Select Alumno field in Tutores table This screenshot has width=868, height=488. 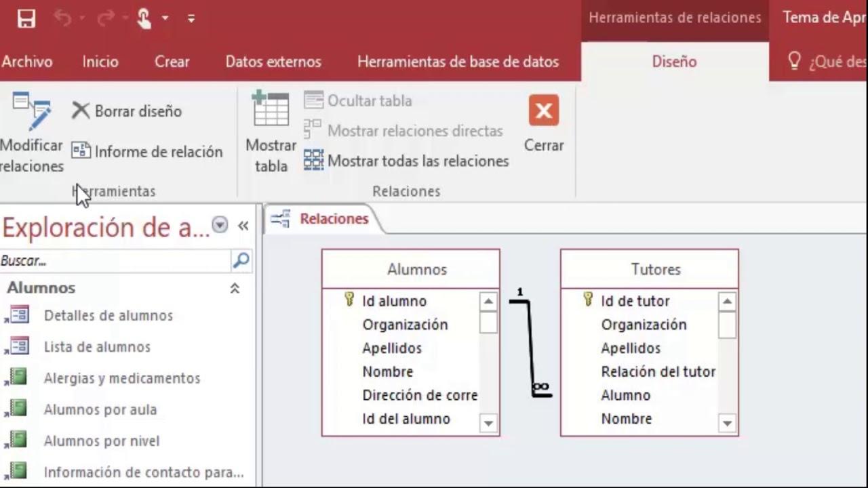[625, 395]
